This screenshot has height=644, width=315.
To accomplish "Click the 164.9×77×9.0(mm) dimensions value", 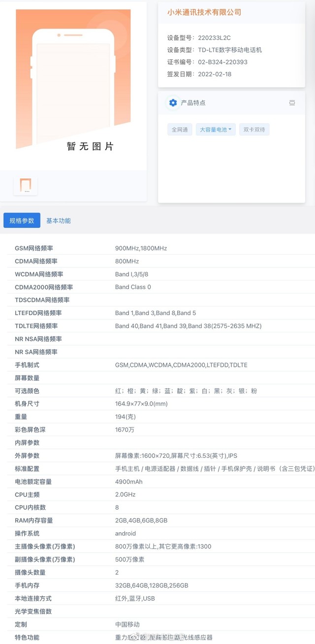I will 141,404.
